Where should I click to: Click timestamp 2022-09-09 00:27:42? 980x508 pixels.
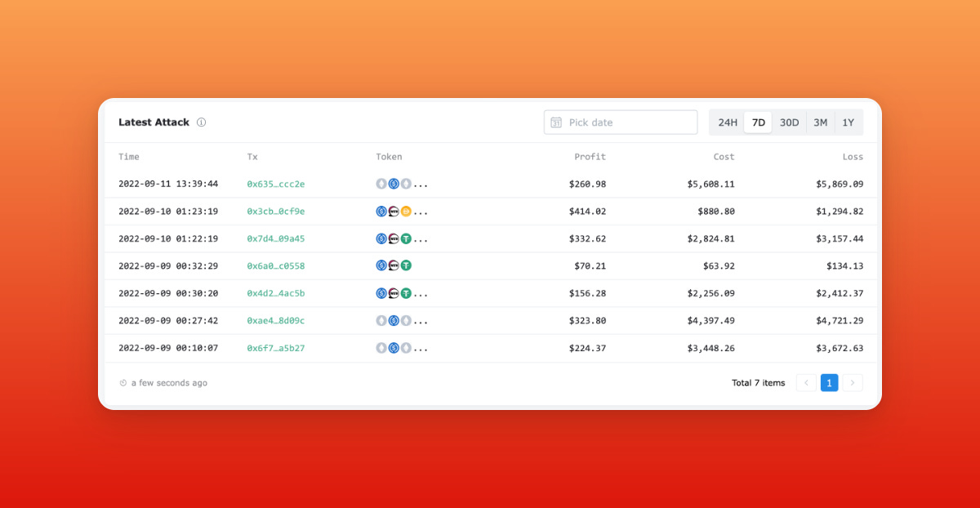tap(168, 320)
